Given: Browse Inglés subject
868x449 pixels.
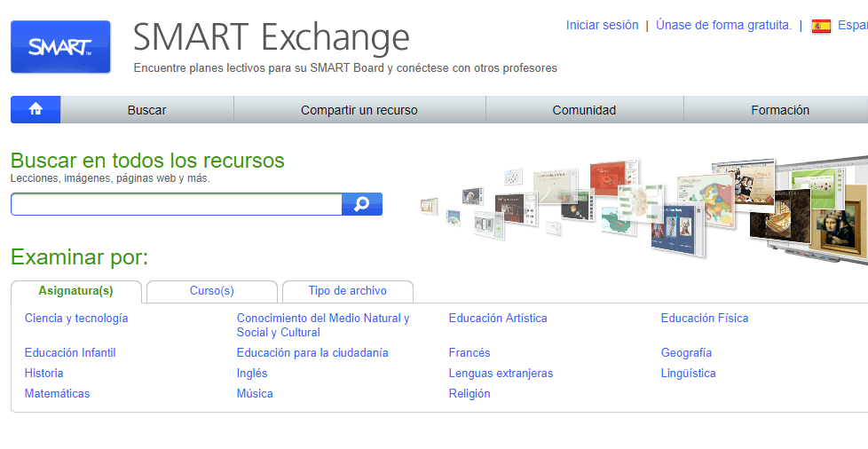Looking at the screenshot, I should point(252,374).
